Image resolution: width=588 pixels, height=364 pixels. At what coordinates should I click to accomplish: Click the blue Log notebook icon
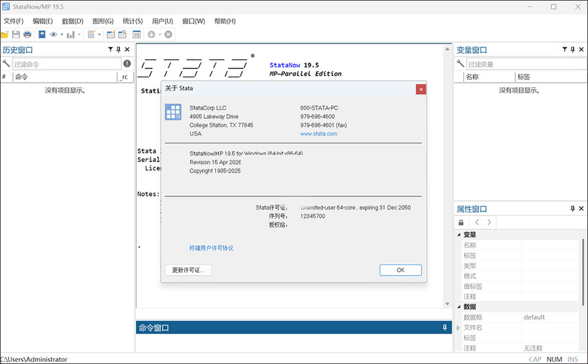(41, 34)
